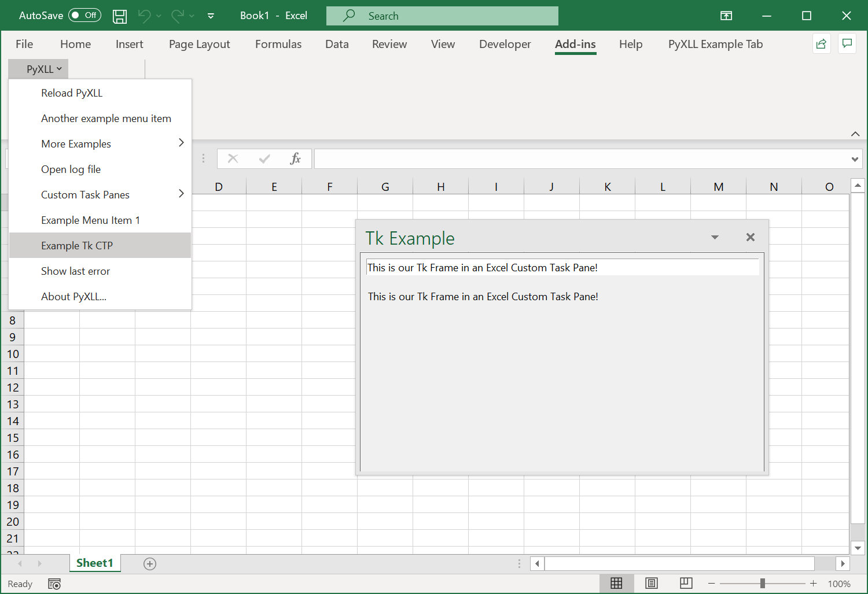Open the PyXLL Example Tab
868x594 pixels.
[x=715, y=44]
